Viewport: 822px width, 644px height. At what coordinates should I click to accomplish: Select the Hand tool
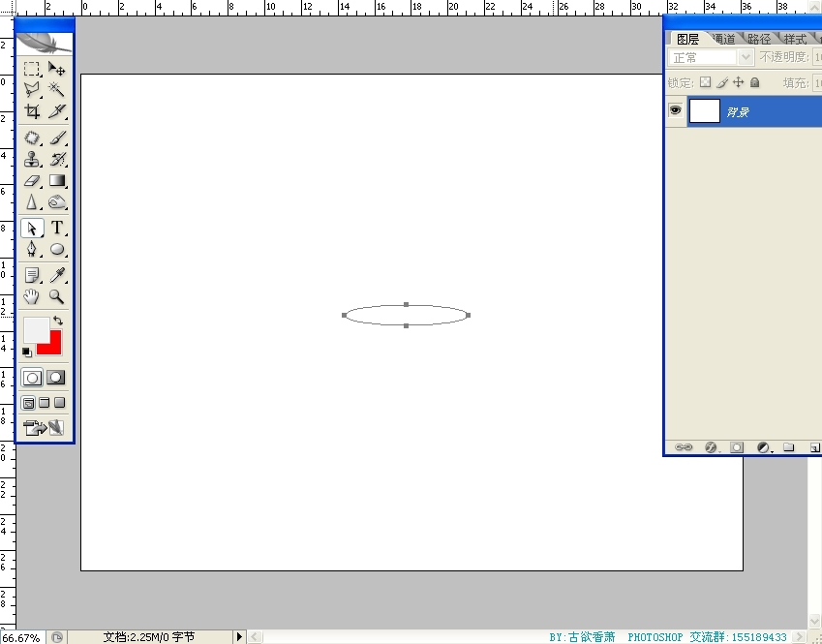(32, 296)
